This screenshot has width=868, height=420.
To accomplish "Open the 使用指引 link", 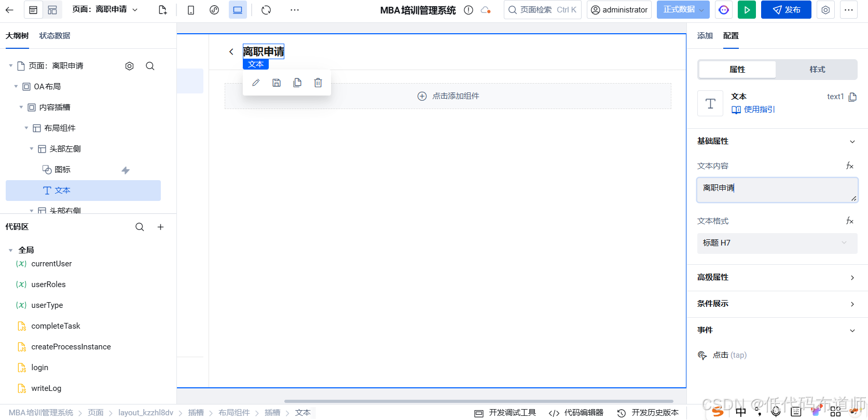I will pos(753,110).
